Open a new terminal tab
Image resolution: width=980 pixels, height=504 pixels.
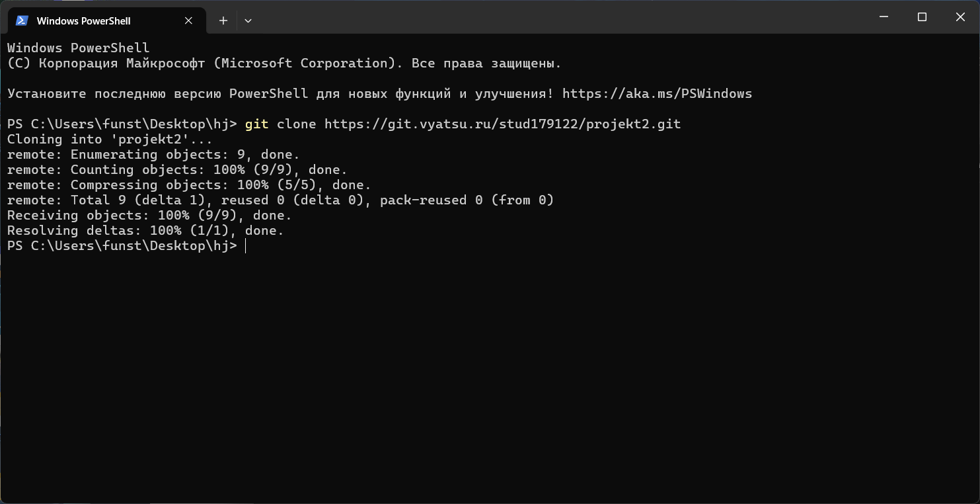pos(223,21)
